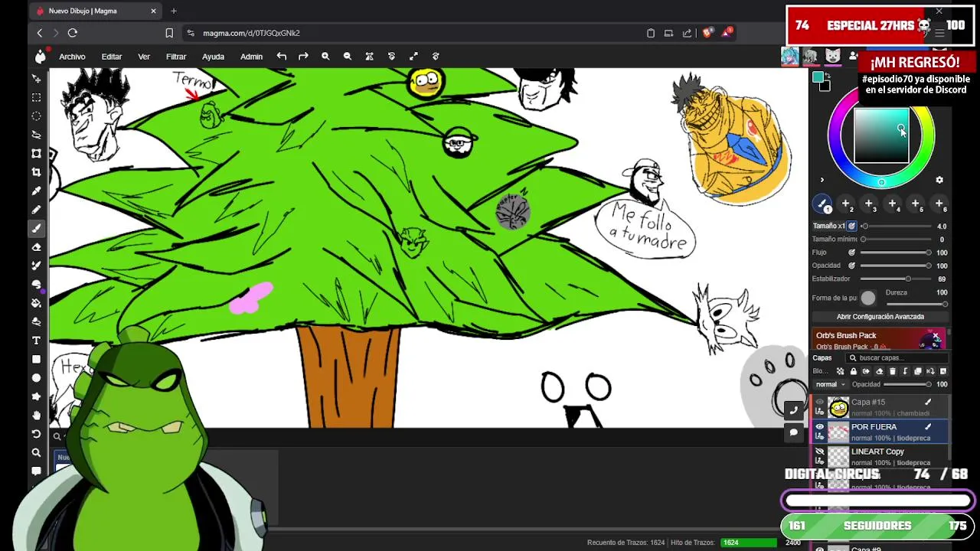The width and height of the screenshot is (980, 551).
Task: Open the Editar menu
Action: pyautogui.click(x=112, y=57)
